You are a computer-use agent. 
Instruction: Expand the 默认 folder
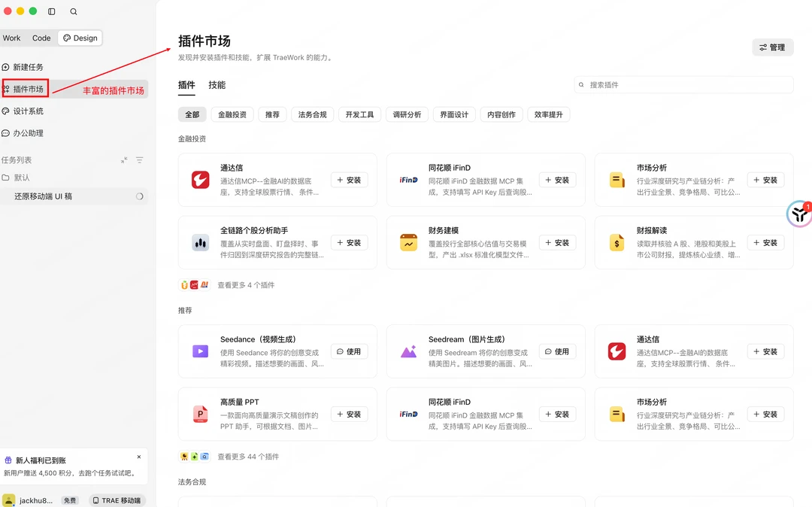click(16, 178)
